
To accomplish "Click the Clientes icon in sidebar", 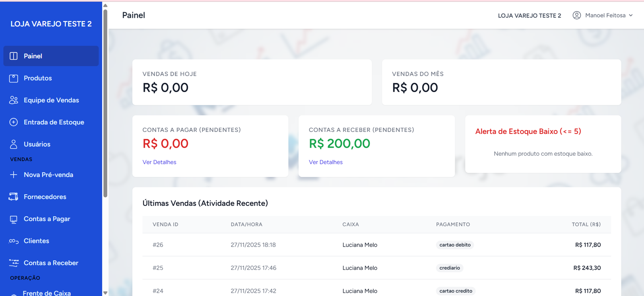I will [x=14, y=241].
